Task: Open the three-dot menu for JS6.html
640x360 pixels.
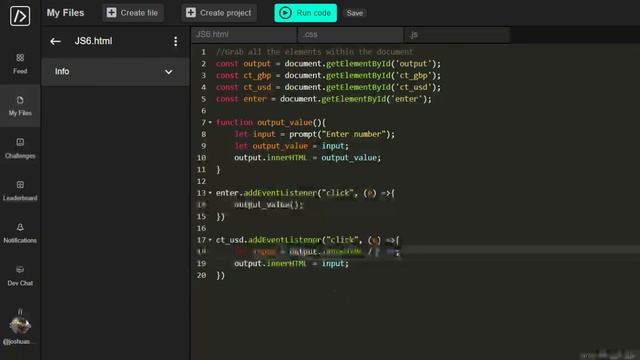Action: pos(176,41)
